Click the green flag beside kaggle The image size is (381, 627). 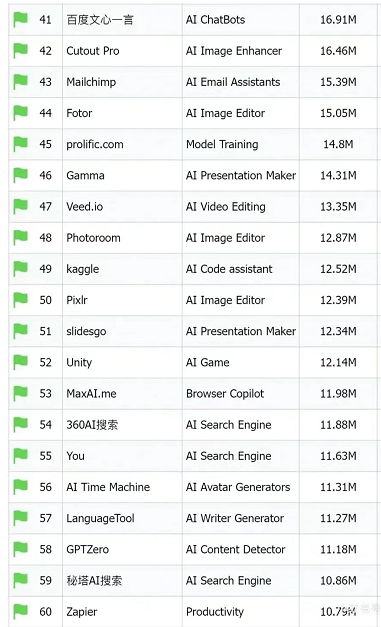(21, 269)
